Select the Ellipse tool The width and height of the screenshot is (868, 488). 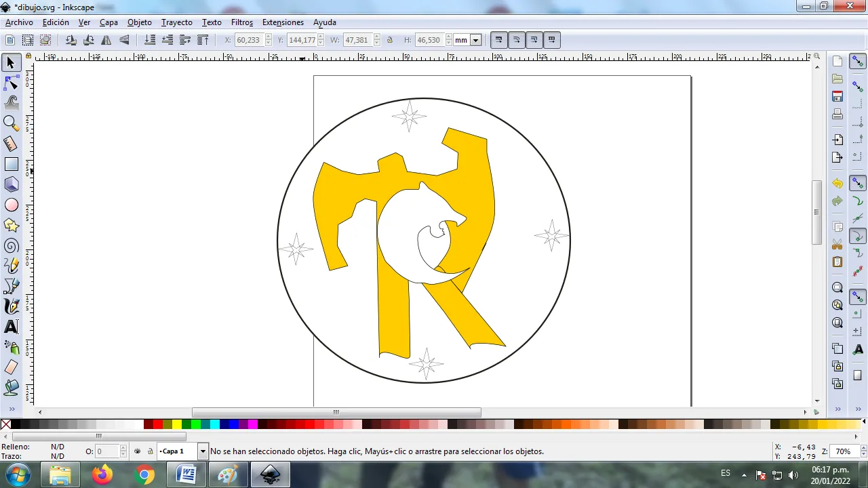coord(11,205)
